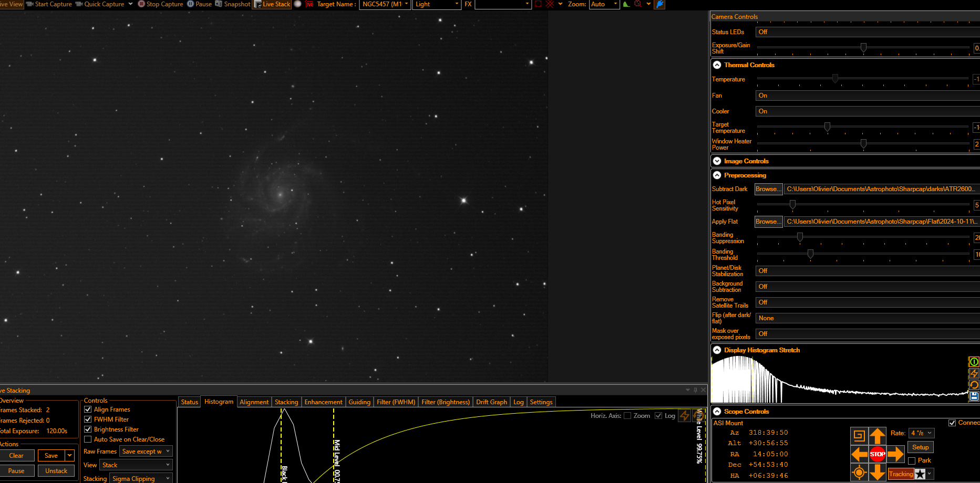
Task: Click the up arrow mount move button
Action: pos(878,436)
